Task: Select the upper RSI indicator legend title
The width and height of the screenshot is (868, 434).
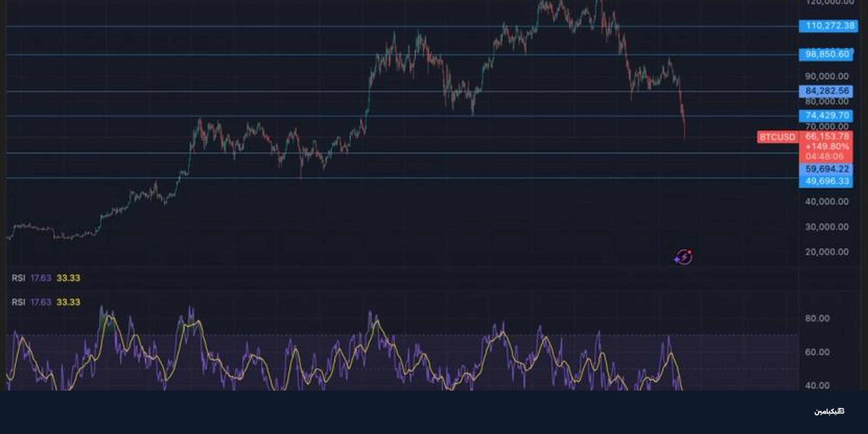Action: (18, 278)
